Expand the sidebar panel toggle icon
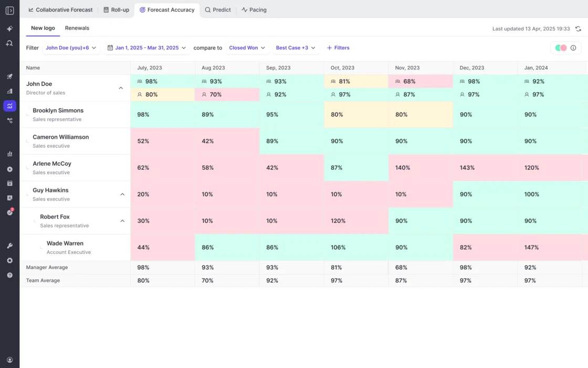This screenshot has width=588, height=368. [x=10, y=11]
